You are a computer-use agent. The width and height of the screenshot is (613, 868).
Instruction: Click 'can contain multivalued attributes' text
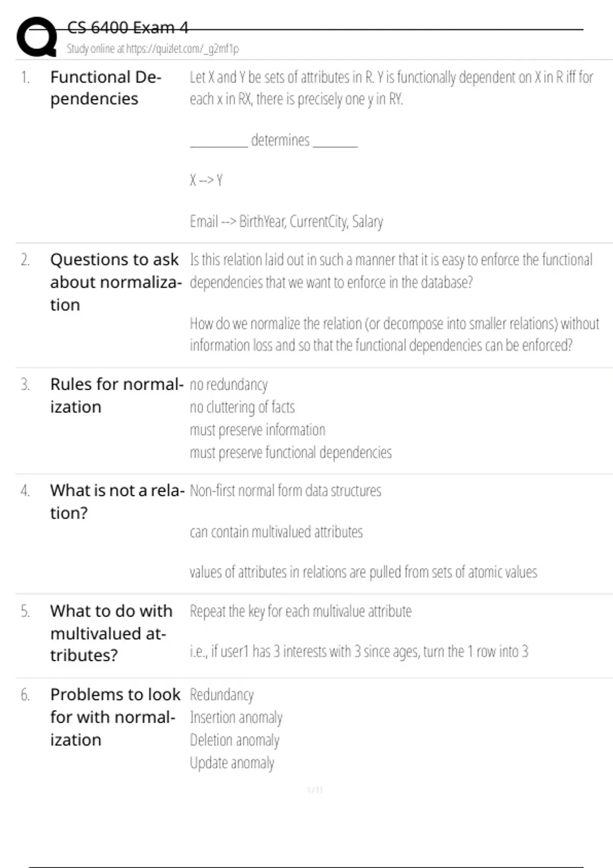click(276, 532)
